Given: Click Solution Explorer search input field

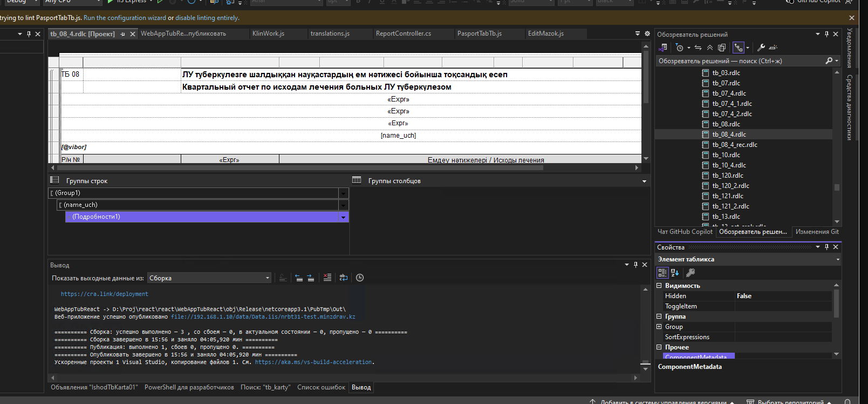Looking at the screenshot, I should coord(740,61).
